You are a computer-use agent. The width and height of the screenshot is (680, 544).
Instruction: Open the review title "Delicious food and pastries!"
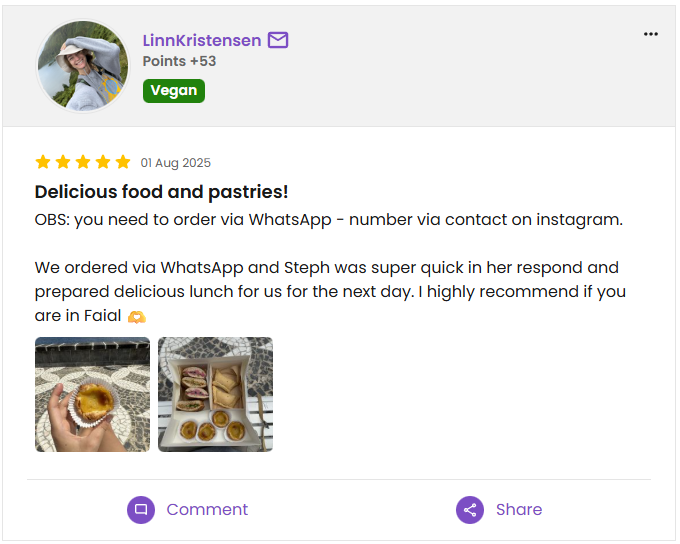[x=161, y=191]
